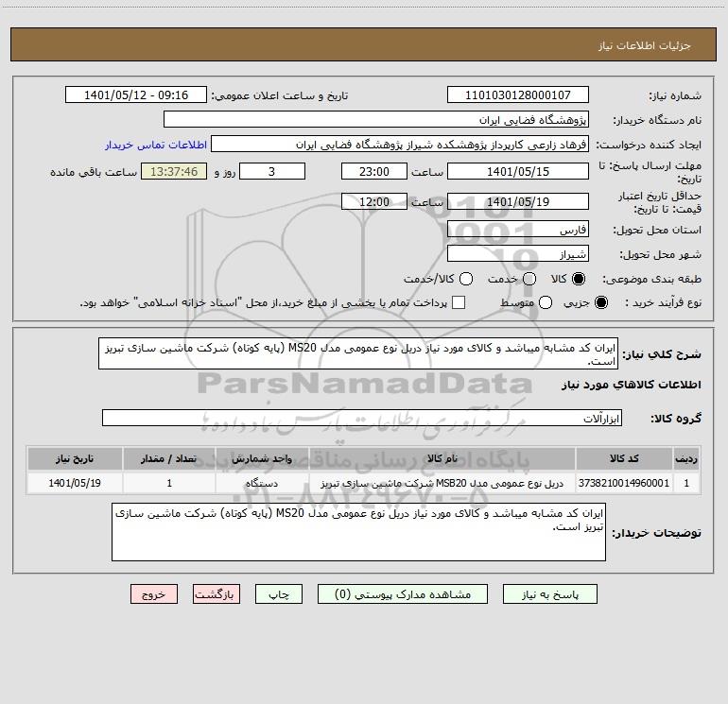Click the requester field فرهاد زارعی
The image size is (728, 704).
coord(400,145)
